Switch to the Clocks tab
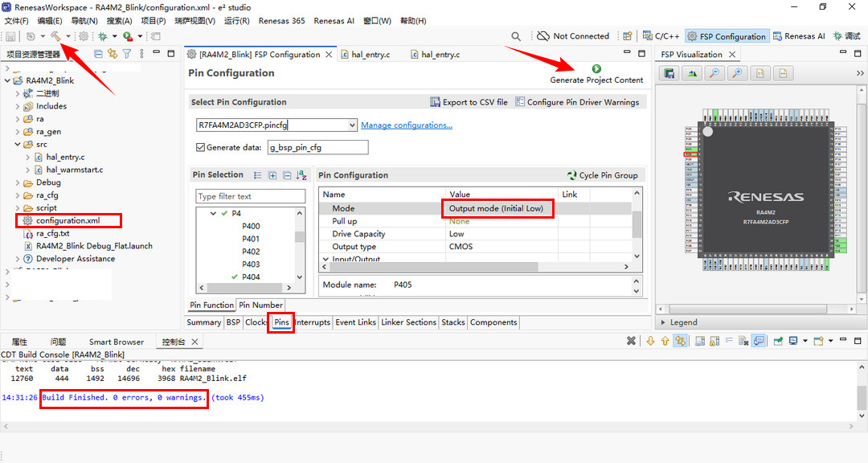Viewport: 868px width, 463px height. coord(256,322)
